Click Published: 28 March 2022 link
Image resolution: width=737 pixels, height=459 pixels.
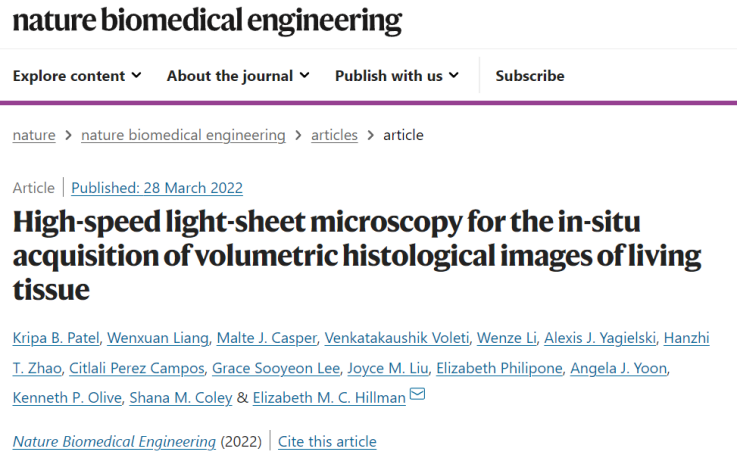[157, 188]
